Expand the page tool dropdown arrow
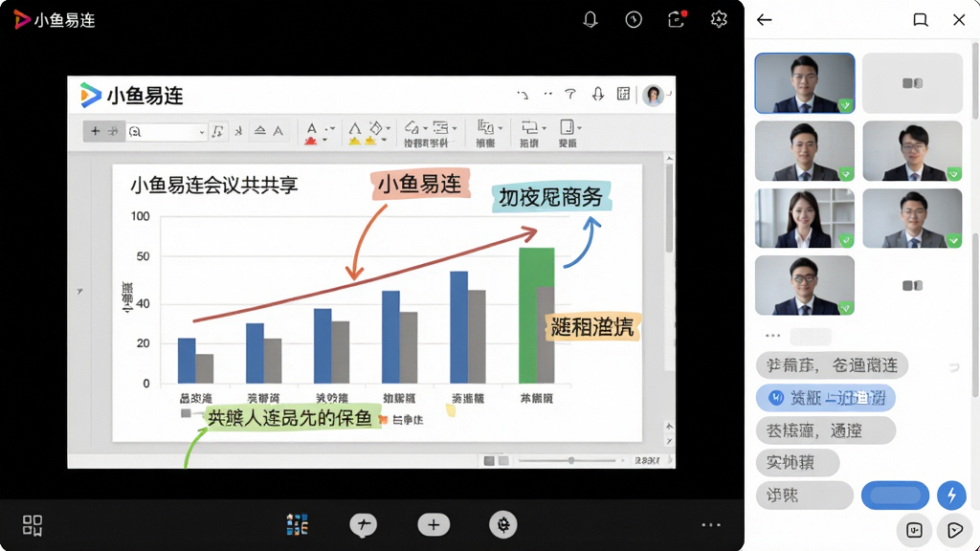Image resolution: width=980 pixels, height=551 pixels. (x=579, y=129)
